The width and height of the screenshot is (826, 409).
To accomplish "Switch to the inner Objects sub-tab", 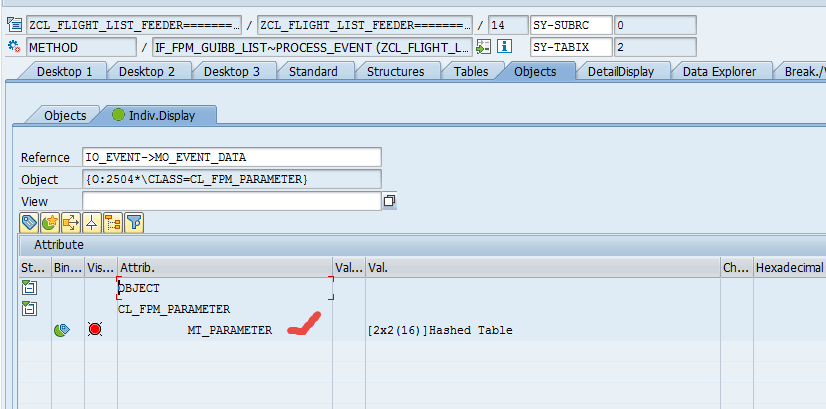I will 65,115.
